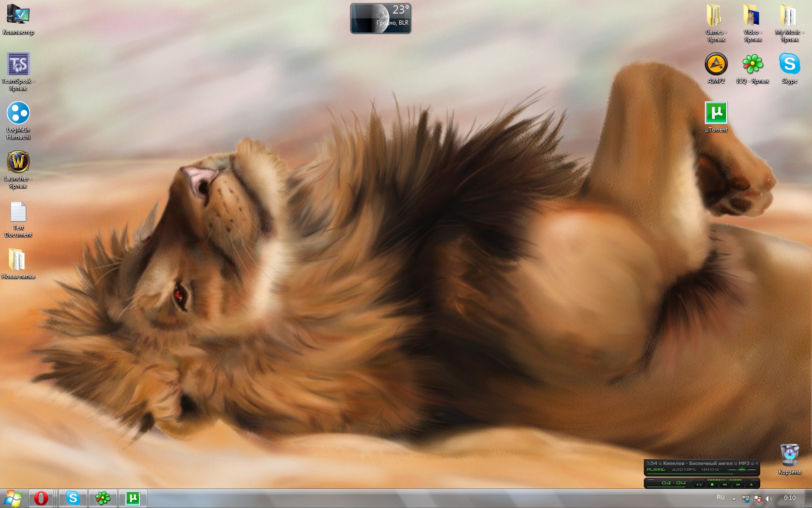Open the RU input language selector

click(x=721, y=498)
